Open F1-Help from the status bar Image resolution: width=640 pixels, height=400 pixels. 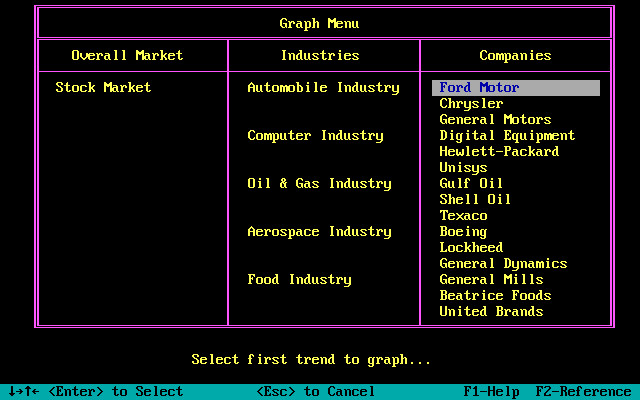pos(491,392)
